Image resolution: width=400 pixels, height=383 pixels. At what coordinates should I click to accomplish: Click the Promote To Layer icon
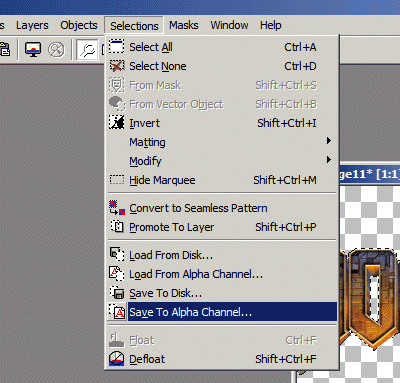pos(117,227)
